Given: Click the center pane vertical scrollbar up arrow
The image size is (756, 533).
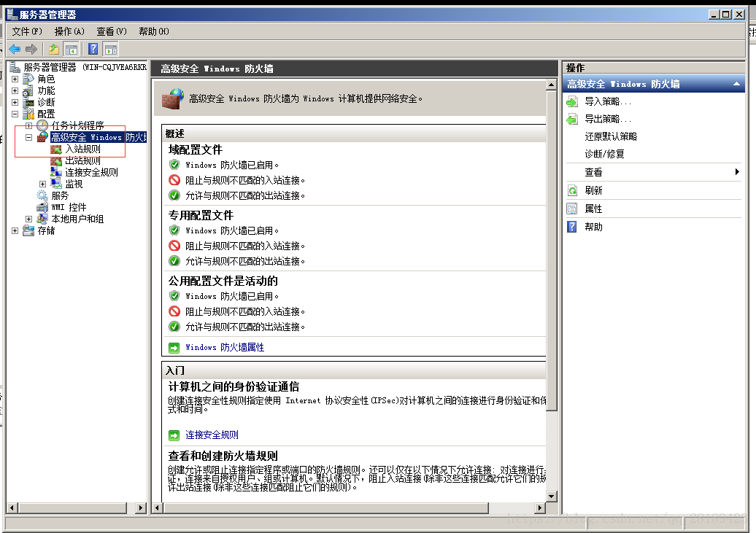Looking at the screenshot, I should coord(552,85).
